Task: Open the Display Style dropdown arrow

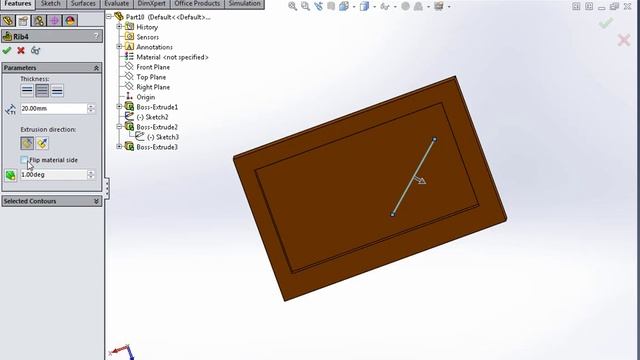Action: tap(374, 7)
